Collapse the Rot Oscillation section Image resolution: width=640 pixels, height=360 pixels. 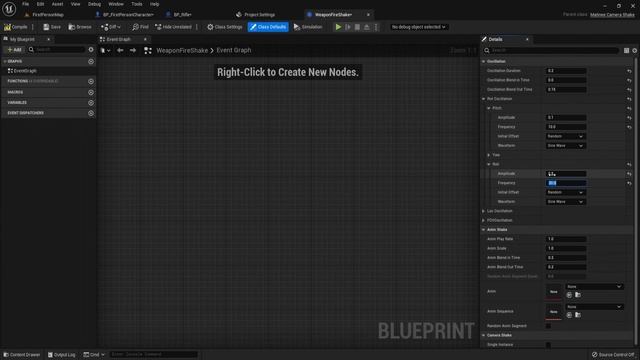pyautogui.click(x=484, y=99)
